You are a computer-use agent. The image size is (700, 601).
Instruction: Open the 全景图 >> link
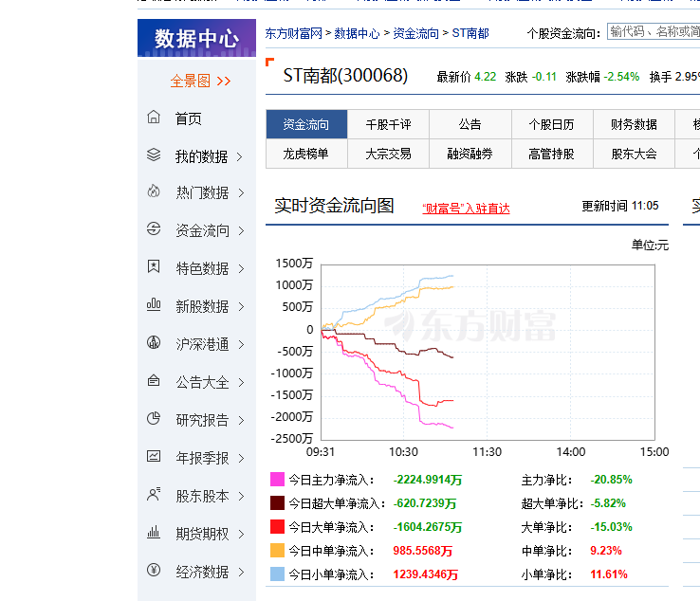[x=200, y=81]
